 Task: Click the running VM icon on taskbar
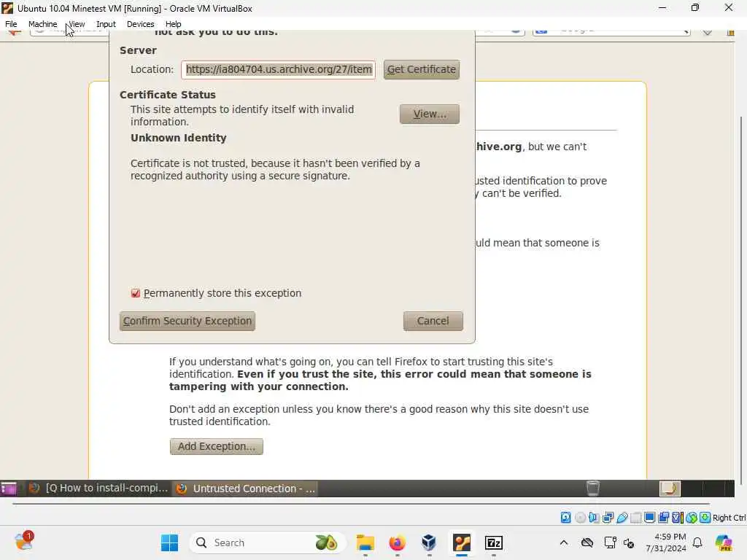[462, 542]
